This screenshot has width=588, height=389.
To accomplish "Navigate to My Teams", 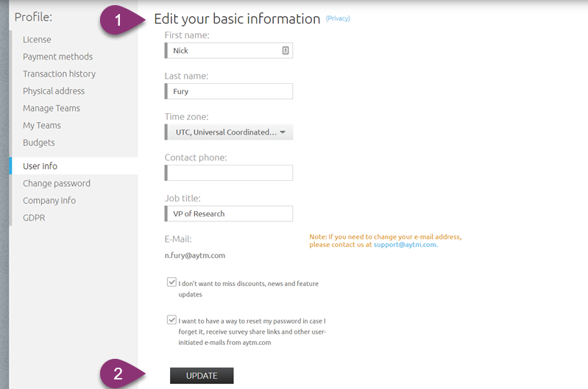I will (42, 126).
